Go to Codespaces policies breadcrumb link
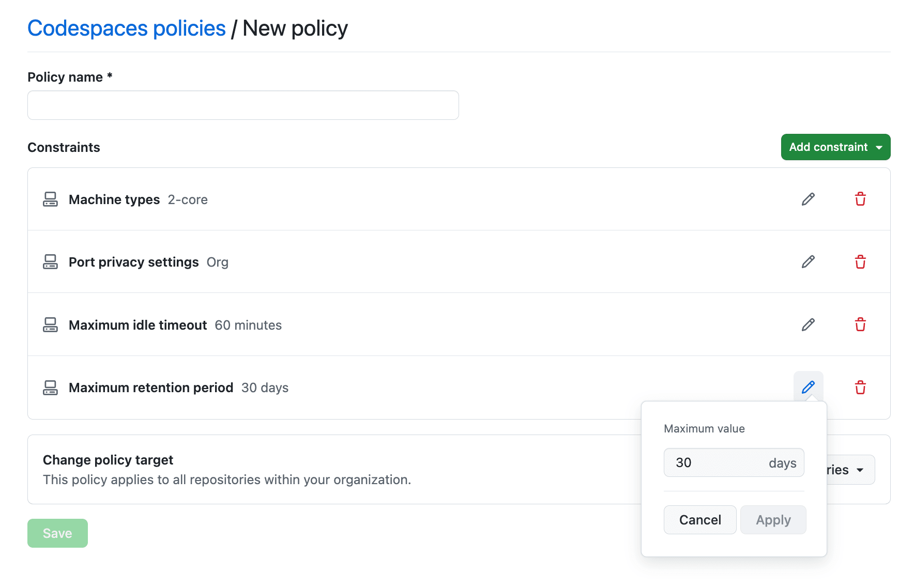 pos(127,28)
